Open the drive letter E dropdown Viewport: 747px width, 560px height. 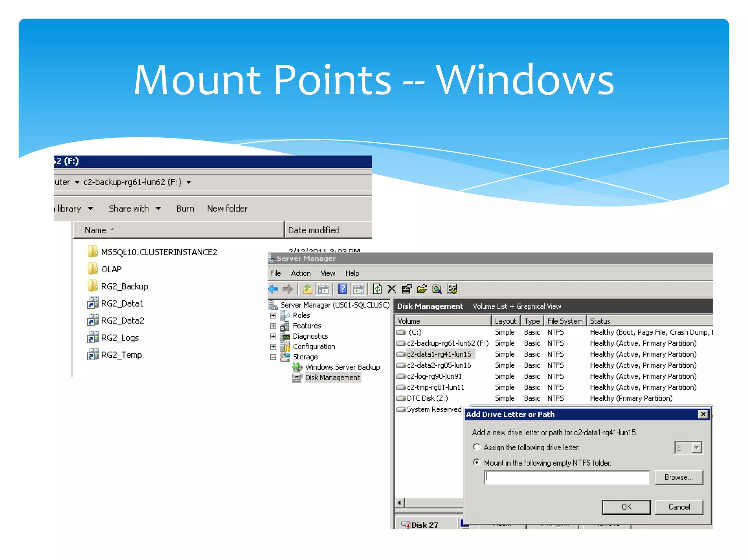click(697, 447)
